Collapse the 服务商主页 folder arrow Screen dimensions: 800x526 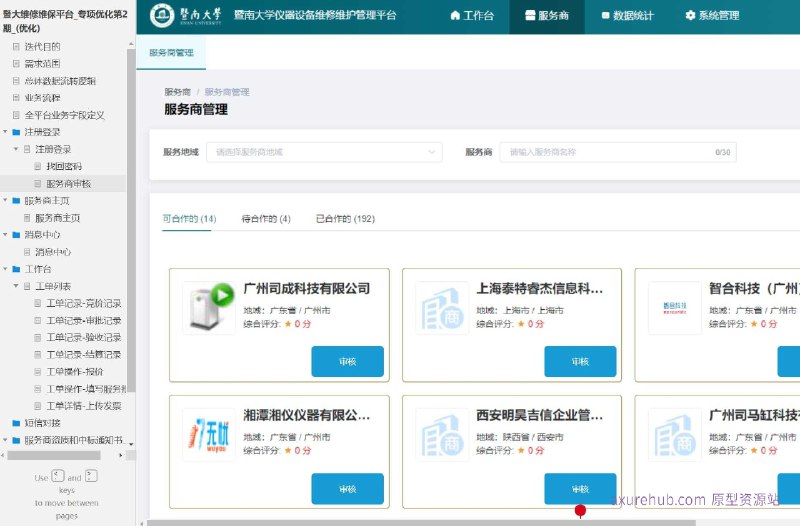click(x=6, y=201)
